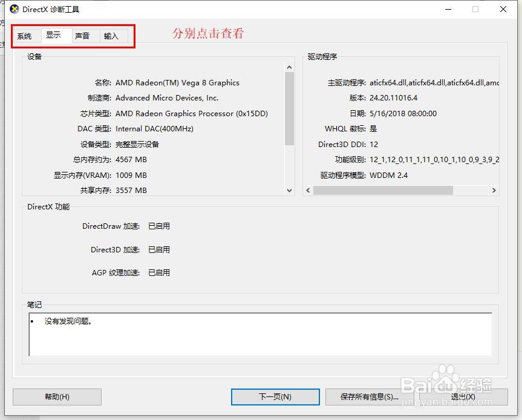Screen dimensions: 522x420
Task: Click 保存所有信息(S) to save all information
Action: click(x=370, y=397)
